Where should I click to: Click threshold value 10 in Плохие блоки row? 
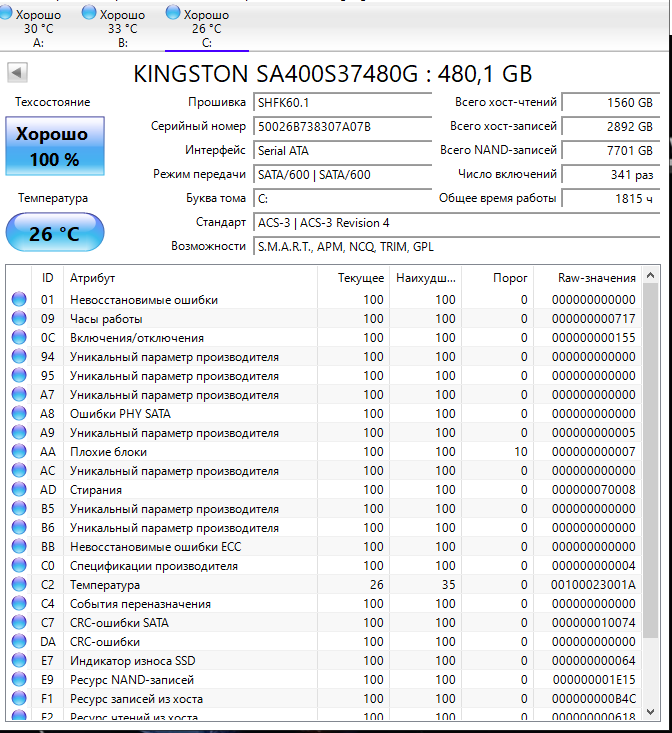coord(521,452)
